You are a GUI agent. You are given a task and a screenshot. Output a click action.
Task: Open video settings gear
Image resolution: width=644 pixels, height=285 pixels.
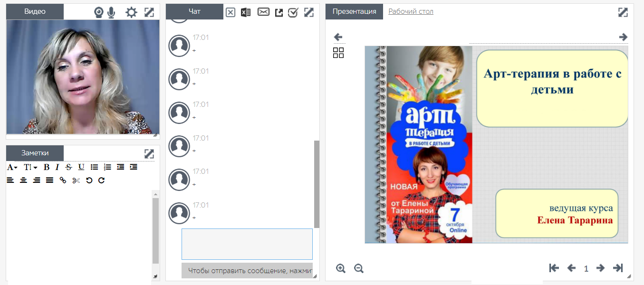(131, 12)
